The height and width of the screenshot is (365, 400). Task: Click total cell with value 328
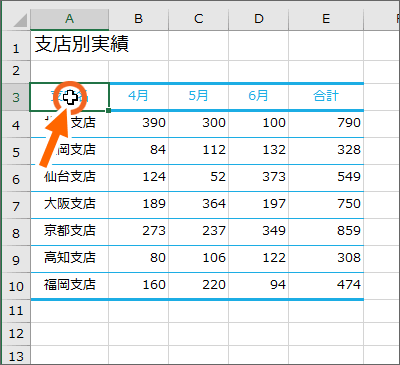pos(326,151)
